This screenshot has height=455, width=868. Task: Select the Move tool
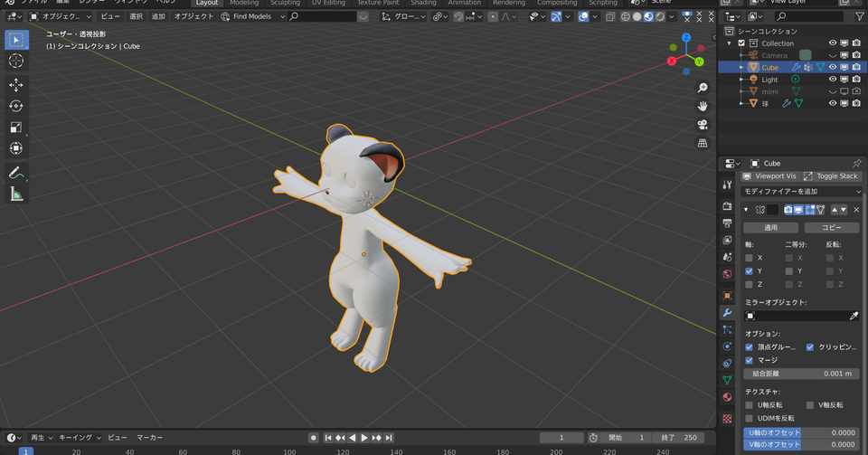(16, 85)
